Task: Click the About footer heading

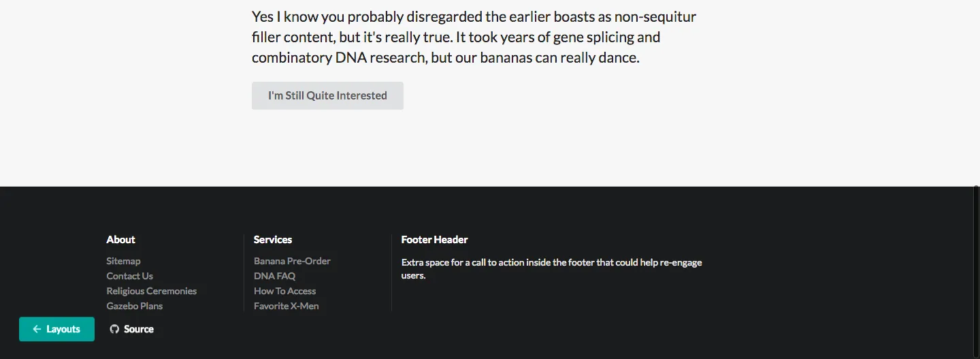Action: click(120, 239)
